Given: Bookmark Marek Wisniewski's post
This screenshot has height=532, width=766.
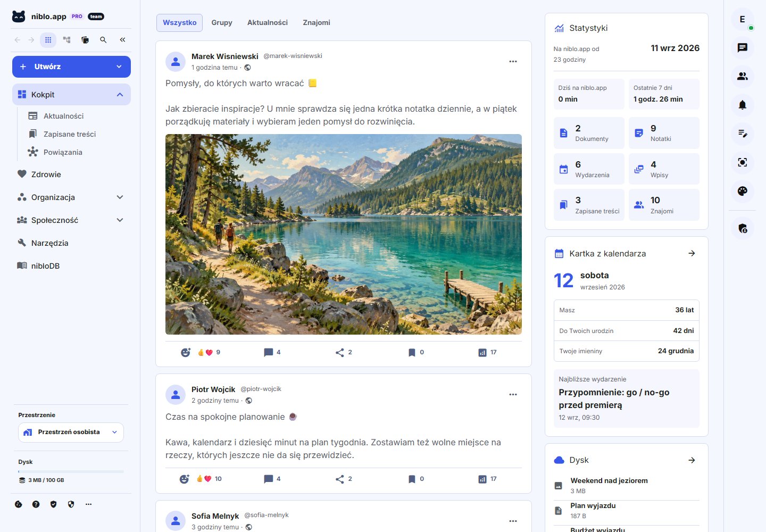Looking at the screenshot, I should (415, 352).
